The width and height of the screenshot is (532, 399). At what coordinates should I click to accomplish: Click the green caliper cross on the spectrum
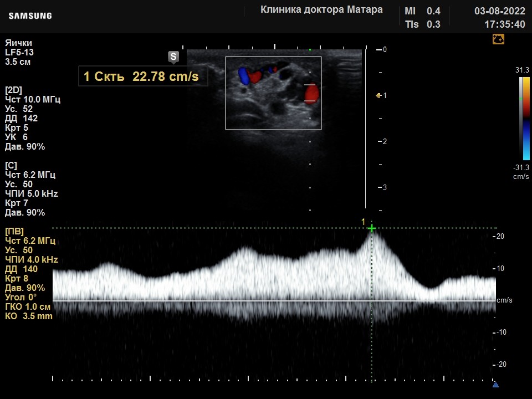pyautogui.click(x=371, y=228)
